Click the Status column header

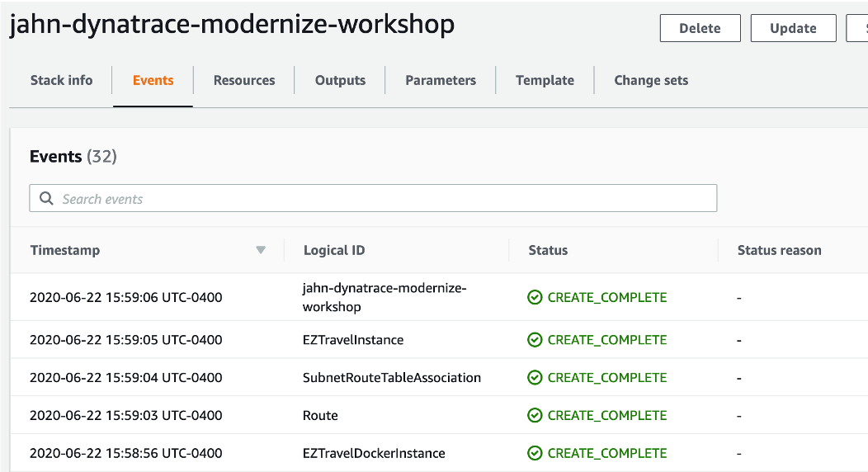(x=548, y=250)
